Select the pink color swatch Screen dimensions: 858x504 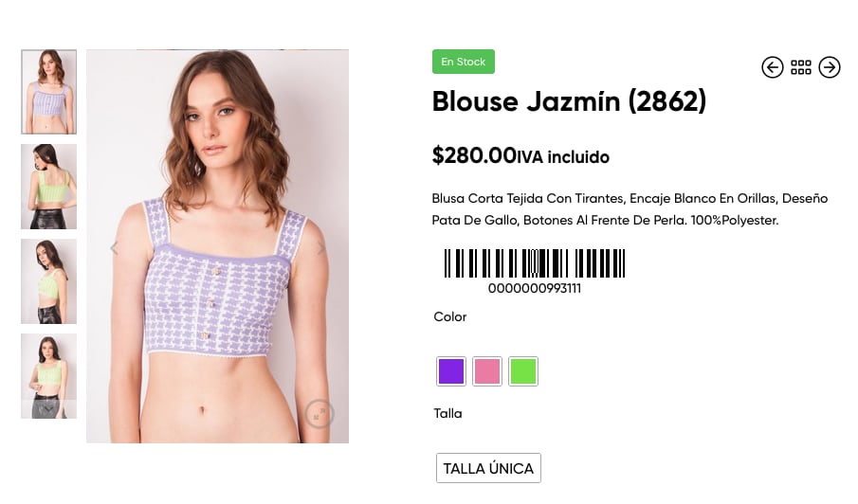[x=487, y=371]
